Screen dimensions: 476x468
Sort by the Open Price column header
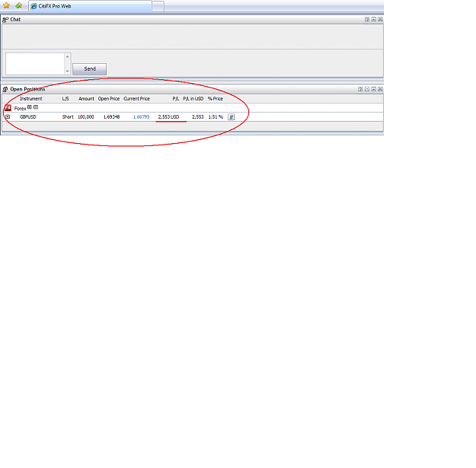(x=109, y=99)
